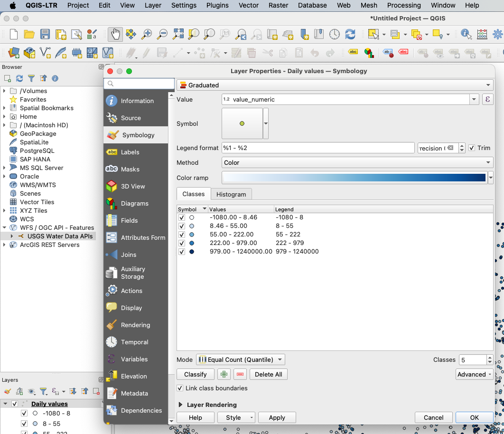
Task: Click the Legend format text field
Action: click(318, 148)
